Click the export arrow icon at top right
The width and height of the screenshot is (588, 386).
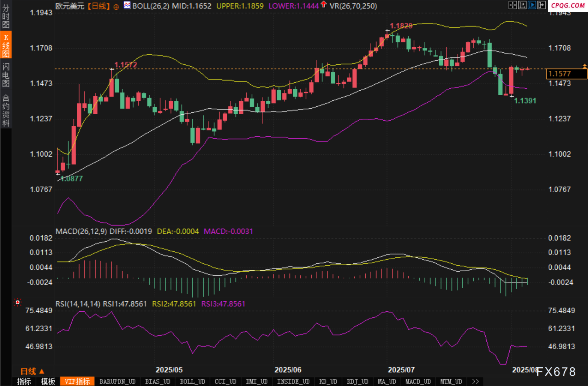[541, 5]
